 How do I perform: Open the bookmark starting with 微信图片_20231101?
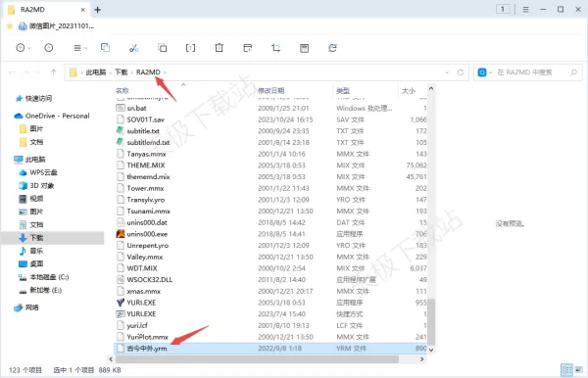57,25
